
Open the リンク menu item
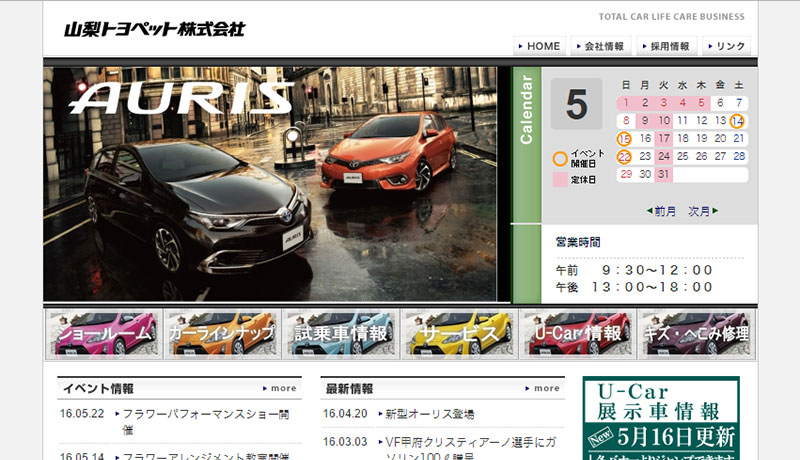[x=726, y=46]
